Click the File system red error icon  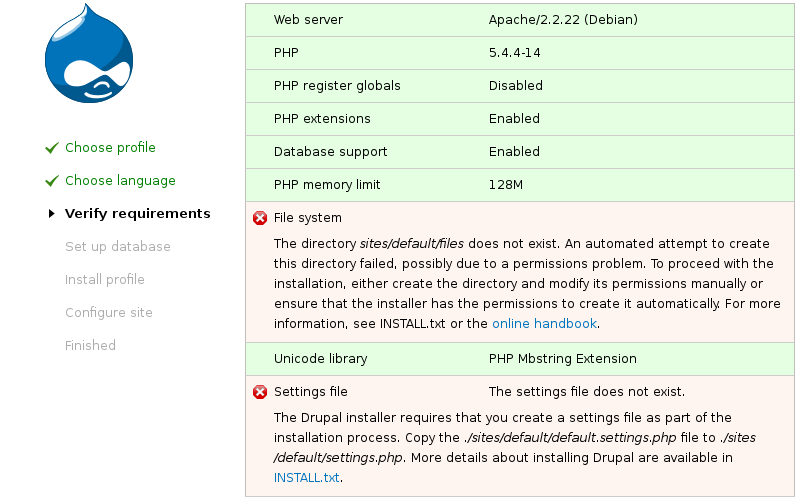click(260, 218)
